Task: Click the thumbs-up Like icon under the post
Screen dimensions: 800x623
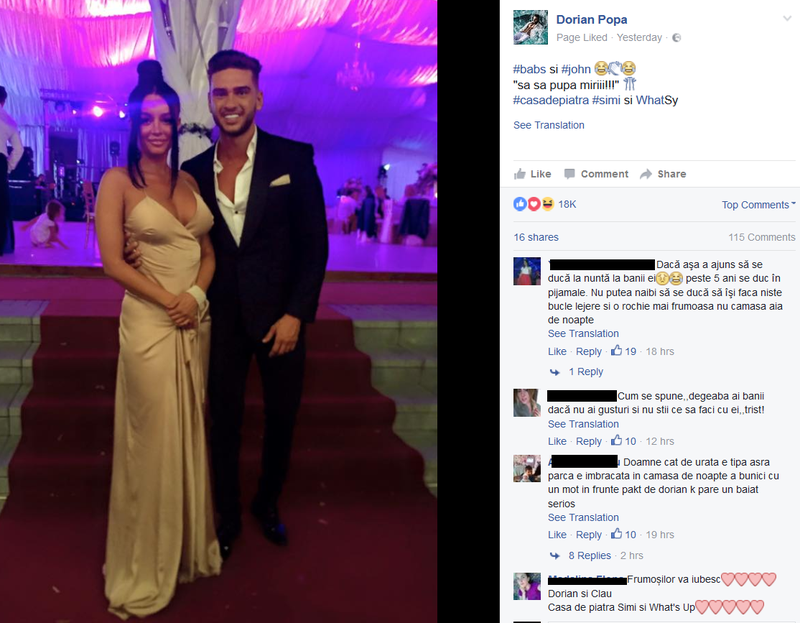Action: (x=519, y=174)
